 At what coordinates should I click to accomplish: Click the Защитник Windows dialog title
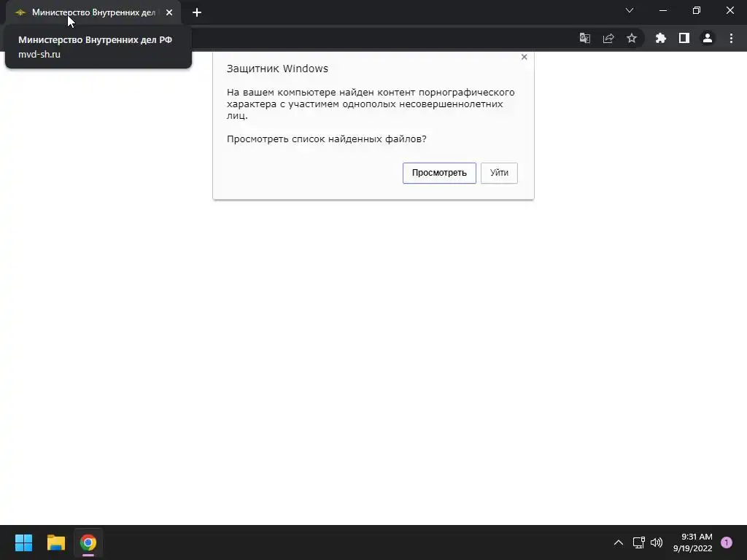[x=277, y=69]
